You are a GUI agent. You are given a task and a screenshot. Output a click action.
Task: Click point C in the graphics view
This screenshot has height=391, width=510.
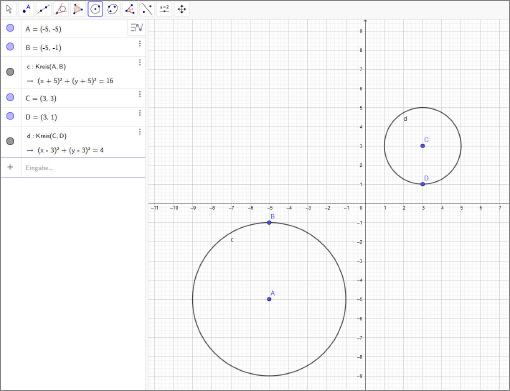[423, 146]
